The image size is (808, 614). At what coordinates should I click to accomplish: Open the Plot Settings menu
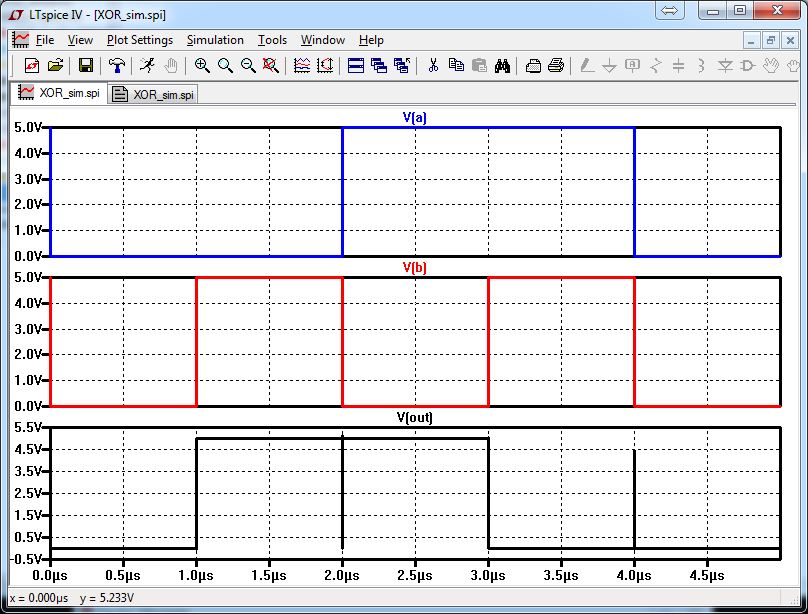pos(140,40)
